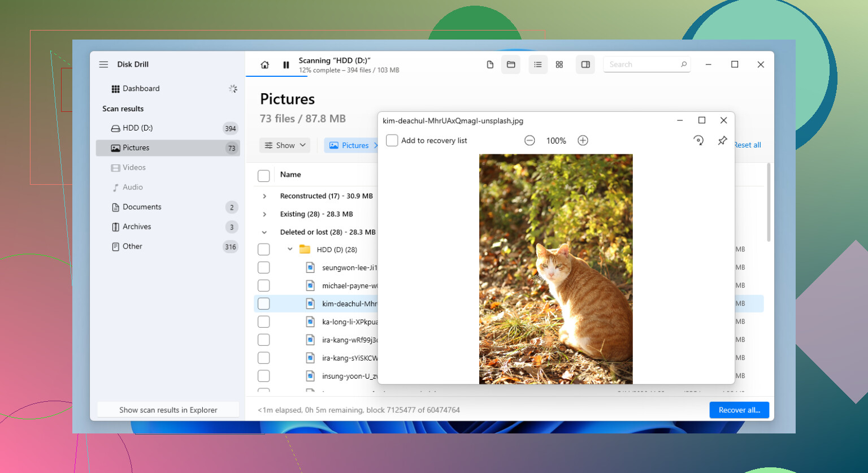Image resolution: width=868 pixels, height=473 pixels.
Task: Rotate the preview image
Action: pos(698,141)
